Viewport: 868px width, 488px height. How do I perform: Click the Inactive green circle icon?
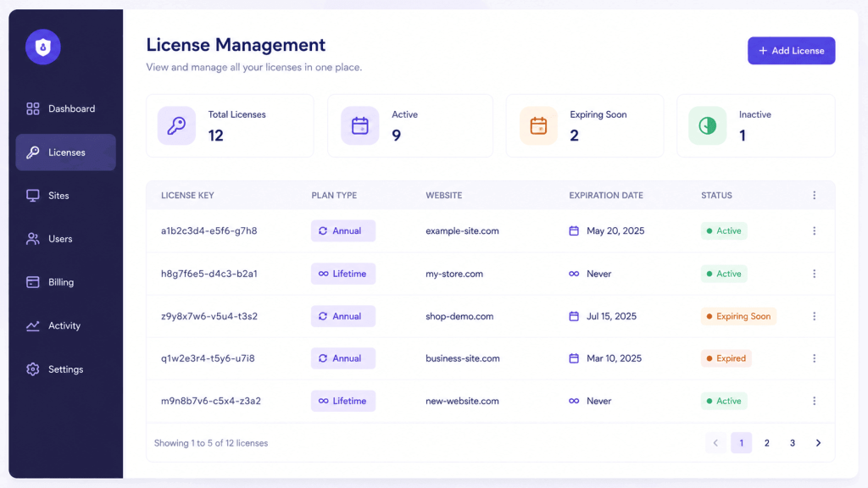[x=708, y=125]
